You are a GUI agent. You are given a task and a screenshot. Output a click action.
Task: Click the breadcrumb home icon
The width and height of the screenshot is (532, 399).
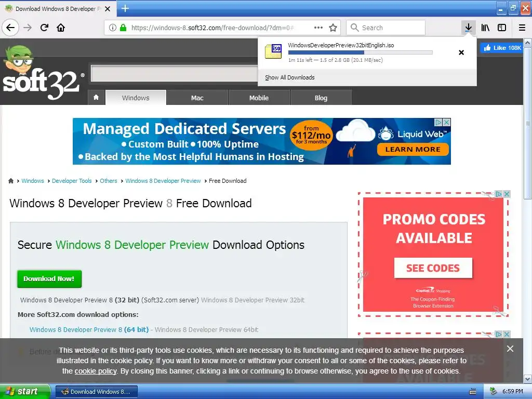click(x=11, y=181)
